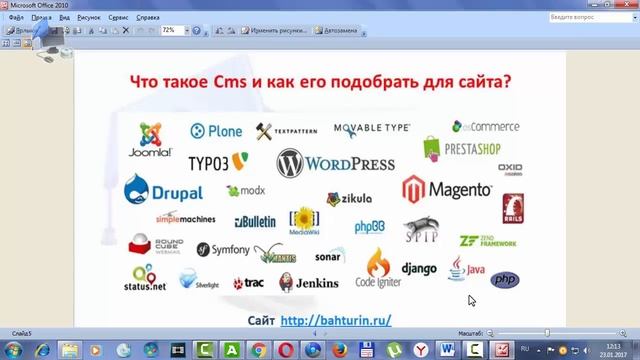The image size is (640, 360).
Task: Open Yandex browser from taskbar
Action: [421, 350]
